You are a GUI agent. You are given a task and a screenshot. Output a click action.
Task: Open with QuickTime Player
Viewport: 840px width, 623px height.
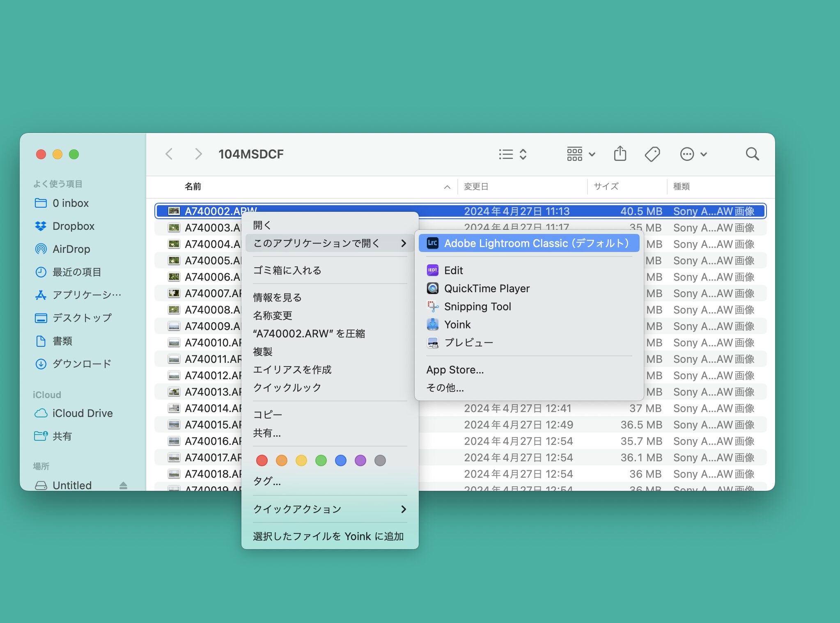tap(529, 289)
